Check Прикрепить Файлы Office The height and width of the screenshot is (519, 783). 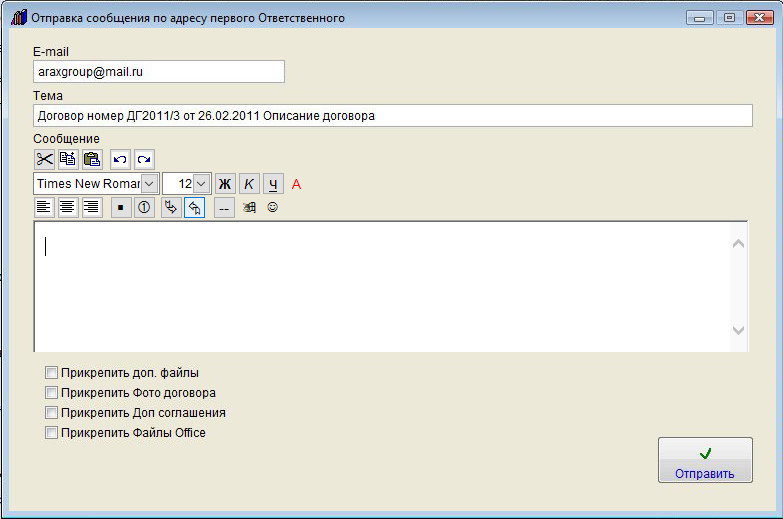pos(51,433)
